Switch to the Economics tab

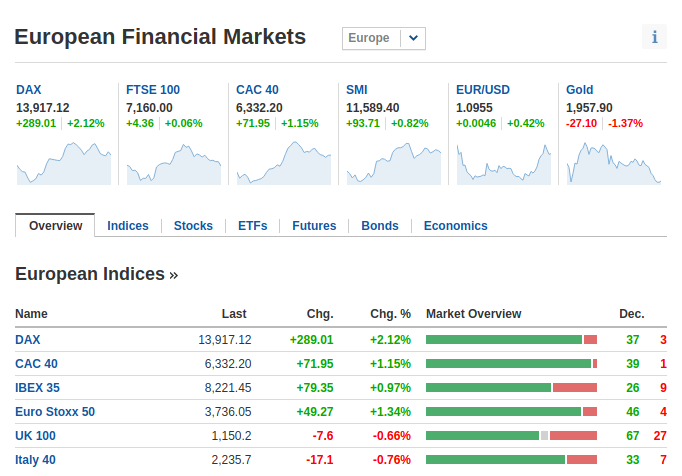pyautogui.click(x=455, y=226)
